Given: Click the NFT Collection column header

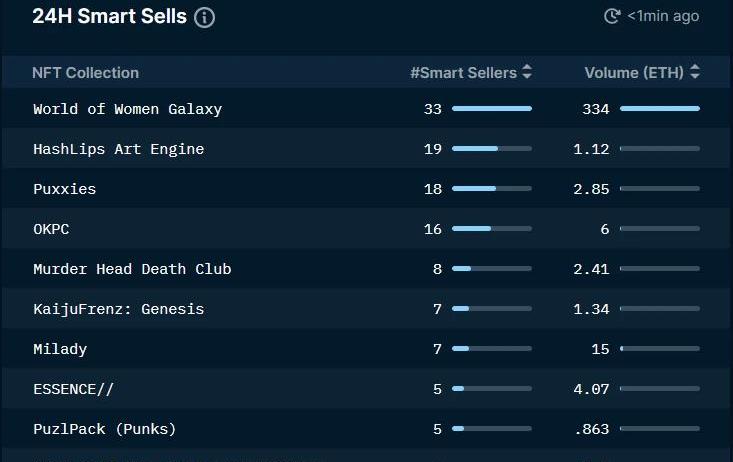Looking at the screenshot, I should [86, 73].
